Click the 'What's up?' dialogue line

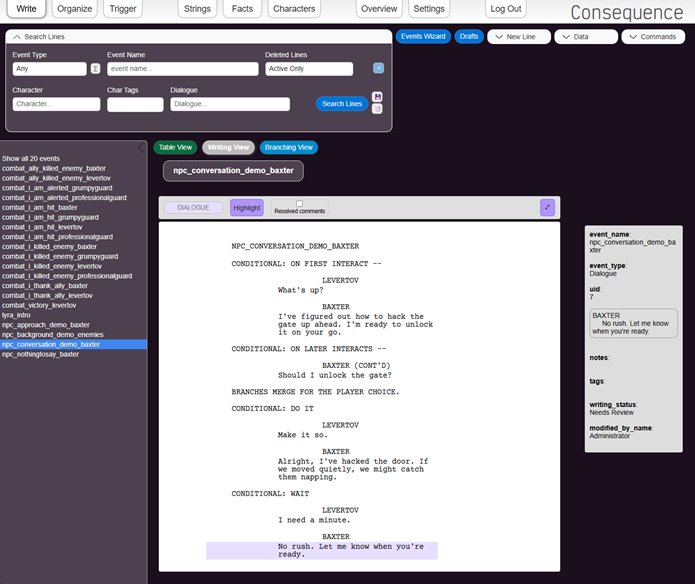click(301, 290)
